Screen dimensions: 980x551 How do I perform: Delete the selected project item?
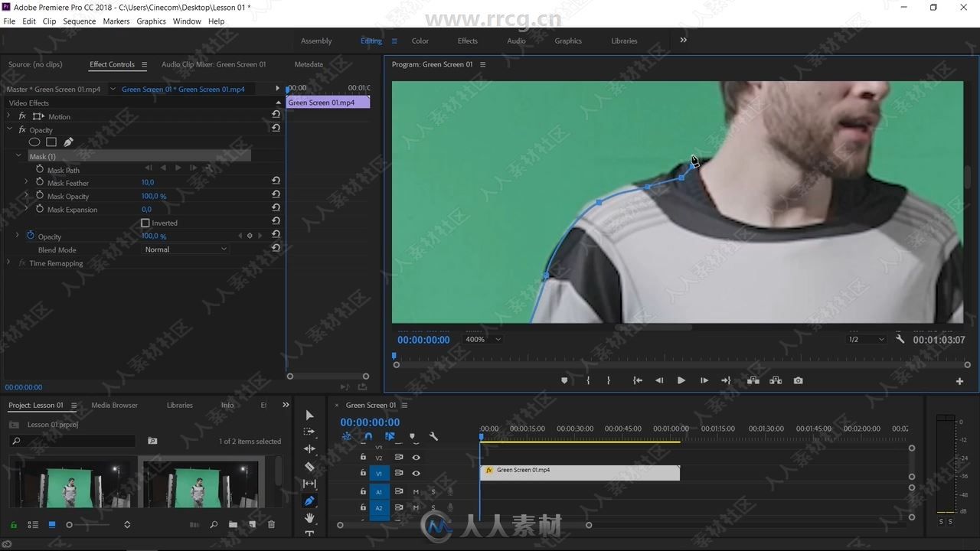pos(271,525)
